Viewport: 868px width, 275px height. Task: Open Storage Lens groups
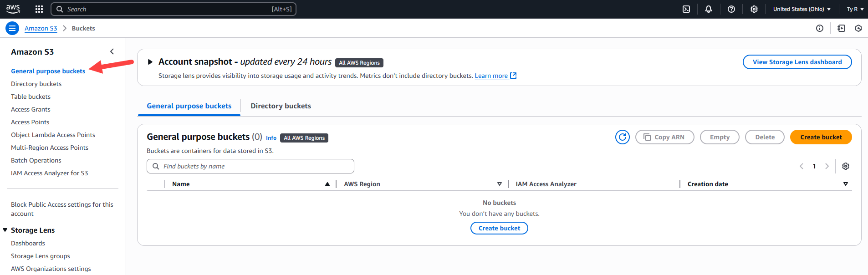41,256
